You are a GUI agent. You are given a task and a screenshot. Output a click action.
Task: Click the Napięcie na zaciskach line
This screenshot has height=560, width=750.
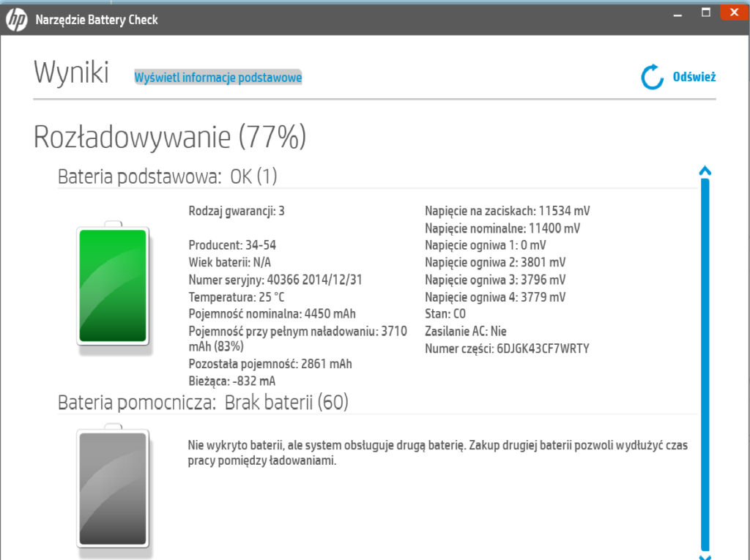[x=508, y=212]
